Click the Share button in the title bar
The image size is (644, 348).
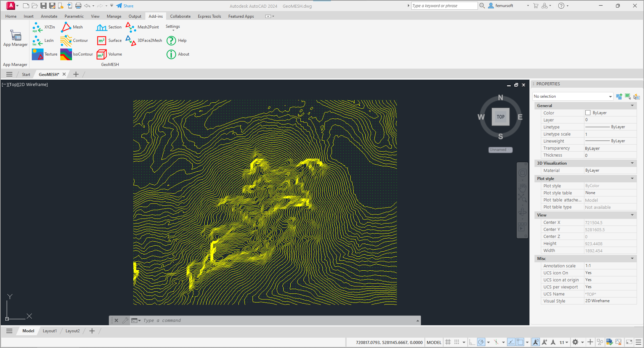(x=125, y=6)
